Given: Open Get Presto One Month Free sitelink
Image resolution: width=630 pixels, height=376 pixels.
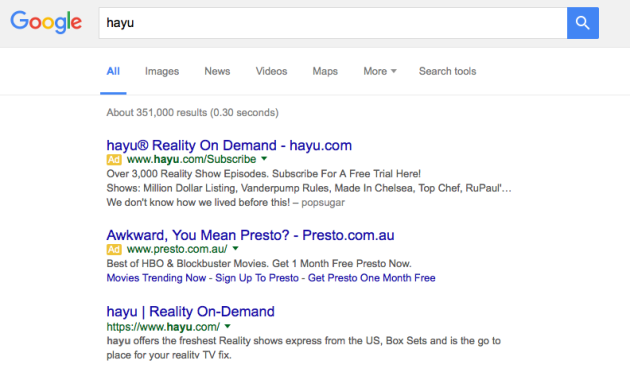Looking at the screenshot, I should click(372, 278).
